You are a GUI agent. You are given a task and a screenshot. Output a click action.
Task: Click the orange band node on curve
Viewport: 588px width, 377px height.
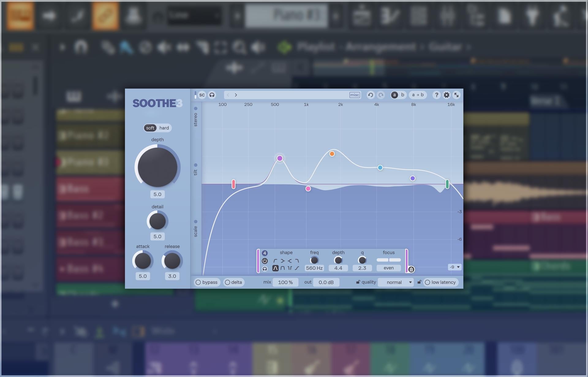[x=332, y=154]
